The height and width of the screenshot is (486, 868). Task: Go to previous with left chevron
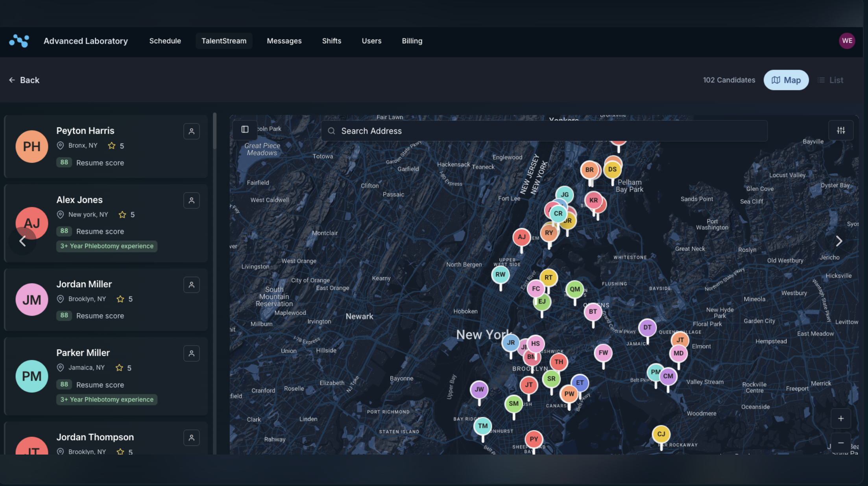pos(22,241)
